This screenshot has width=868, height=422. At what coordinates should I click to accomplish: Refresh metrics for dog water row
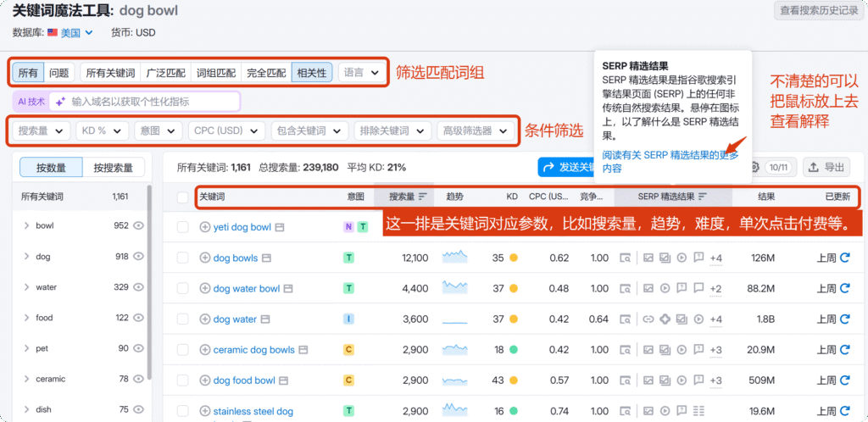pos(845,319)
